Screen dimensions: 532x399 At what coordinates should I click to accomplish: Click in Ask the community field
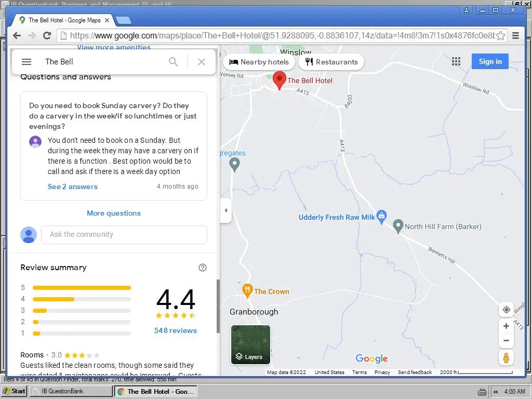point(124,234)
